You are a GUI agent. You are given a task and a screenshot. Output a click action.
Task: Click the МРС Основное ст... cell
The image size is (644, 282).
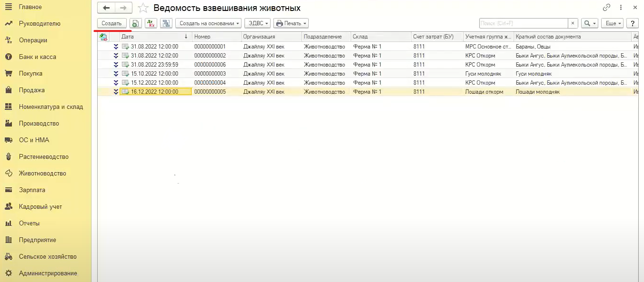(488, 47)
